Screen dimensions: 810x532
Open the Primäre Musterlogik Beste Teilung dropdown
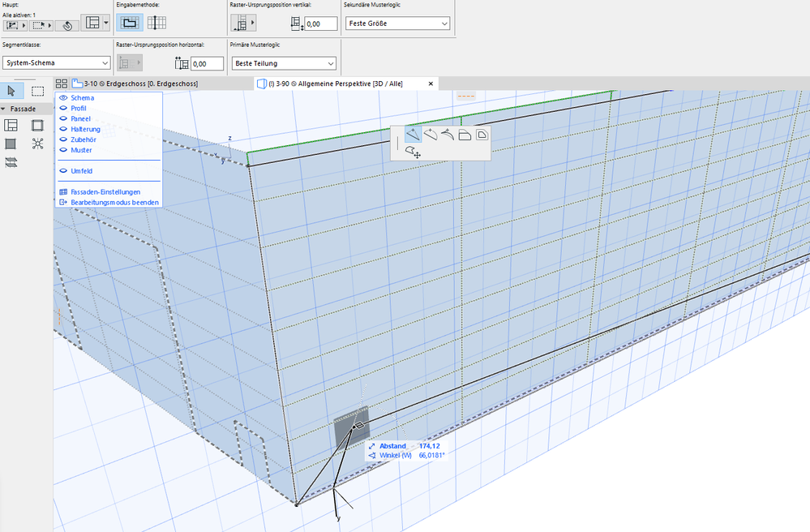(284, 63)
